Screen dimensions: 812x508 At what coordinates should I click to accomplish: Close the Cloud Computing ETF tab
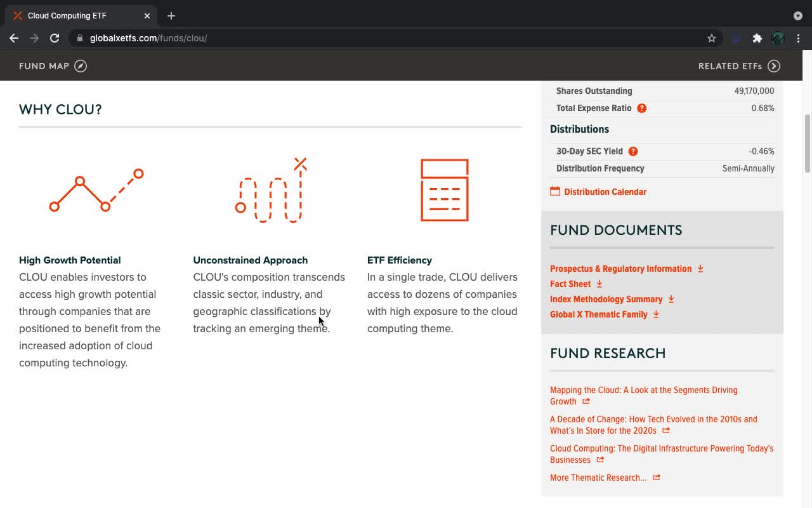coord(147,16)
